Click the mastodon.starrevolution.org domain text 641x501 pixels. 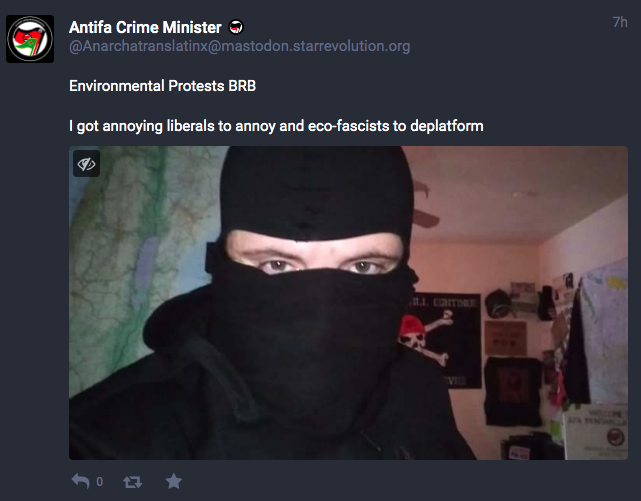(x=315, y=46)
